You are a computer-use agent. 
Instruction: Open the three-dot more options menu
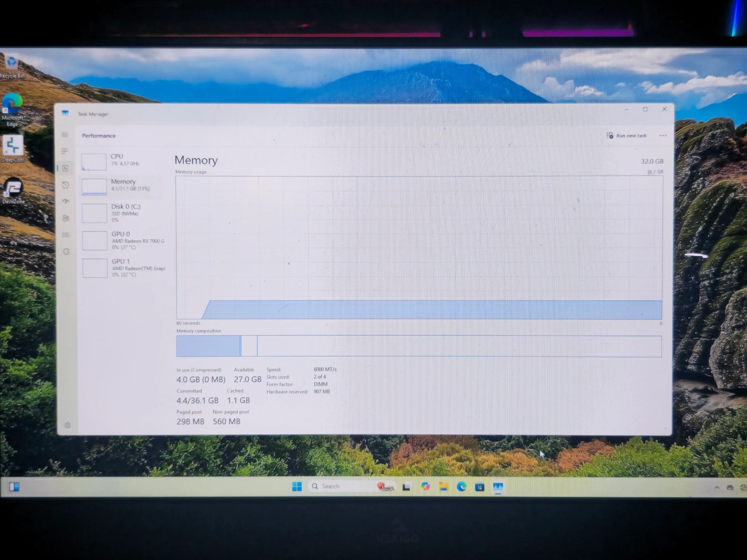pyautogui.click(x=663, y=136)
